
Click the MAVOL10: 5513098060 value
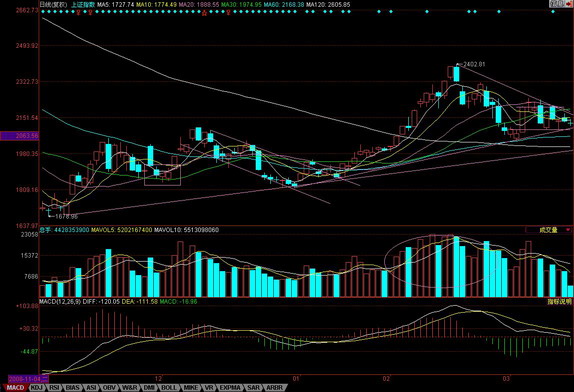click(186, 230)
